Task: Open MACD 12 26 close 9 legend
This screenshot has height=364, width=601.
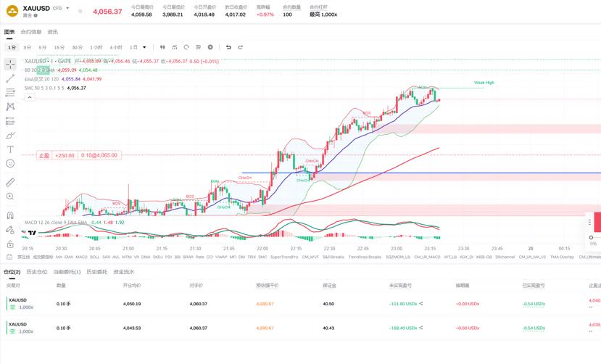Action: tap(56, 222)
